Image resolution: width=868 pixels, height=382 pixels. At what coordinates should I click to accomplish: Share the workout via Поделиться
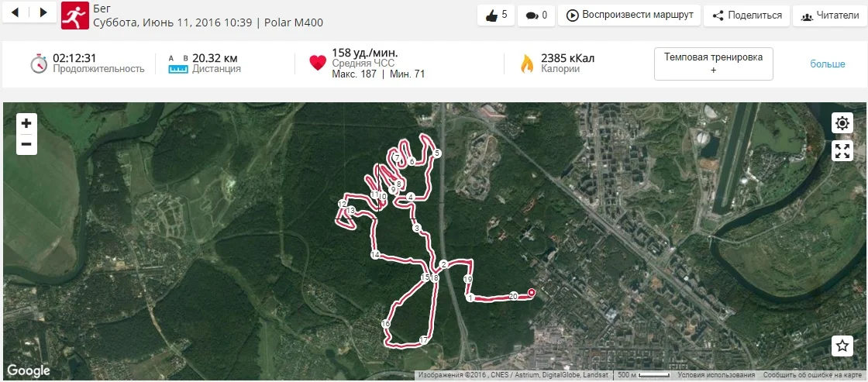coord(747,15)
